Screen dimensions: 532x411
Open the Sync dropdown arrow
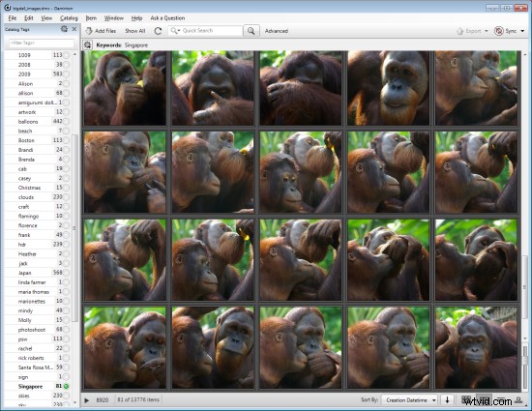pyautogui.click(x=522, y=31)
